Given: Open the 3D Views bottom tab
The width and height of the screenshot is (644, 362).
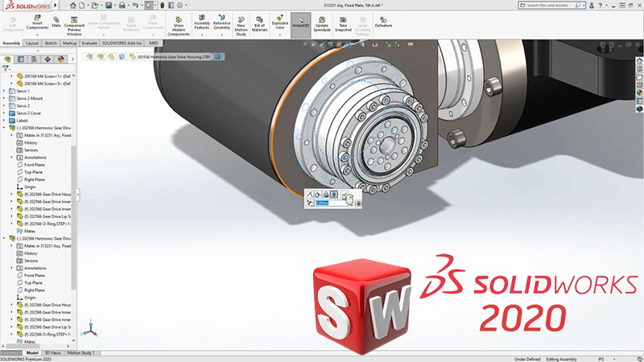Looking at the screenshot, I should (52, 353).
